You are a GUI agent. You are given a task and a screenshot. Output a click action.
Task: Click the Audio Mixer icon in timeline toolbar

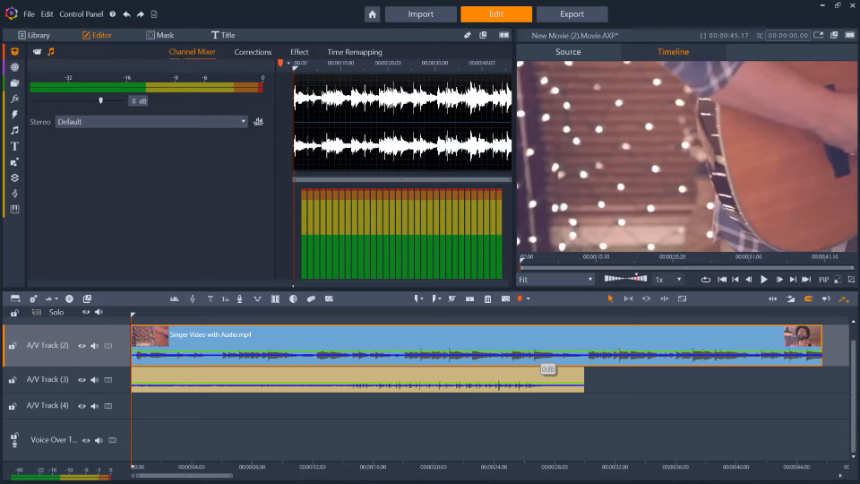pos(174,299)
